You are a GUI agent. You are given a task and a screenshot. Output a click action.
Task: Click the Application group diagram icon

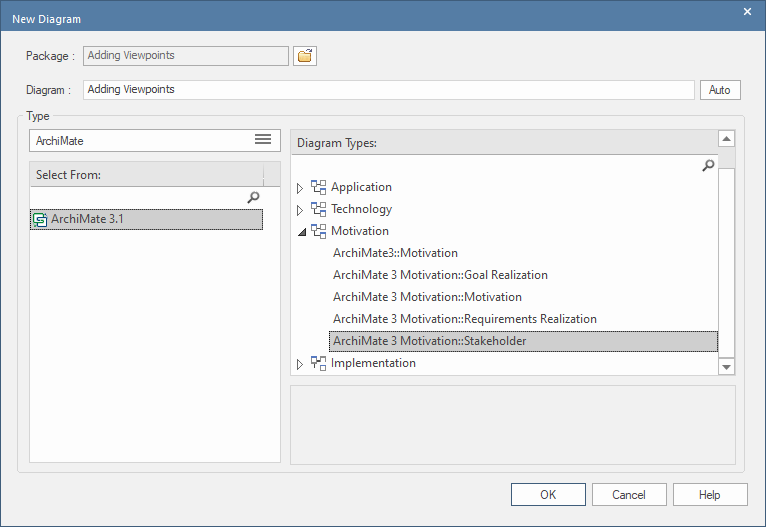click(319, 188)
